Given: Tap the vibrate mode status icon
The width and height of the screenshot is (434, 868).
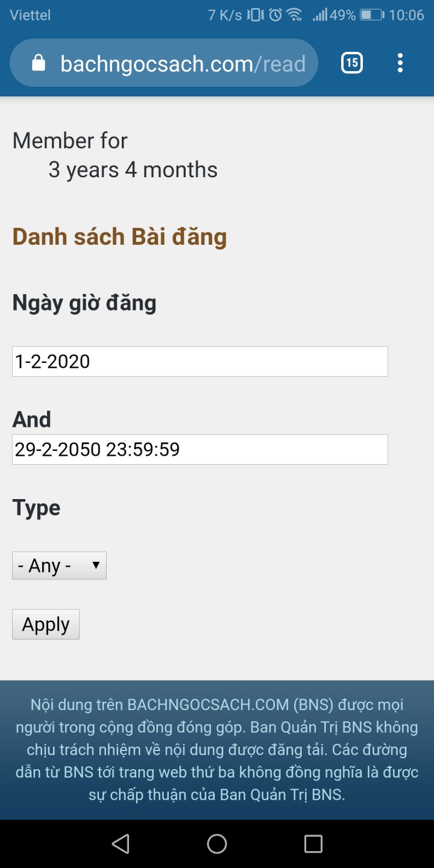Looking at the screenshot, I should (256, 15).
